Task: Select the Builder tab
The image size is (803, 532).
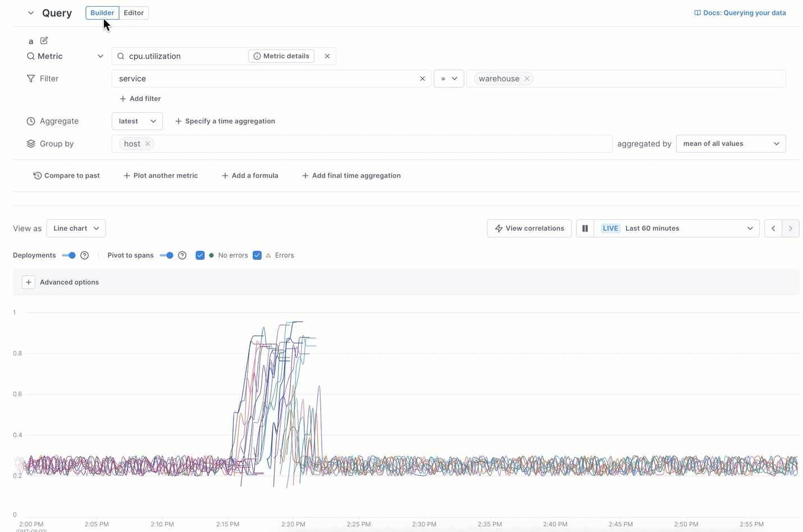Action: coord(102,13)
